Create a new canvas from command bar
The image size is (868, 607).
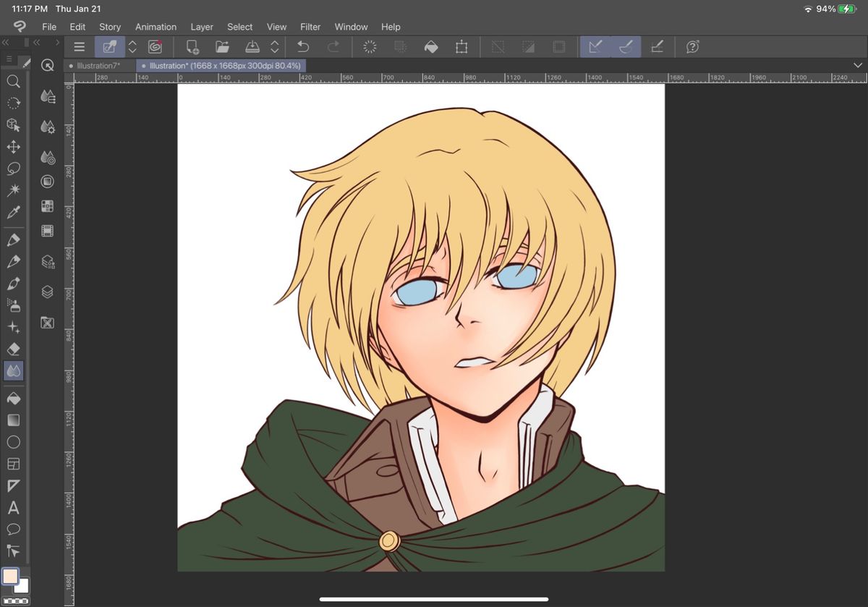192,47
